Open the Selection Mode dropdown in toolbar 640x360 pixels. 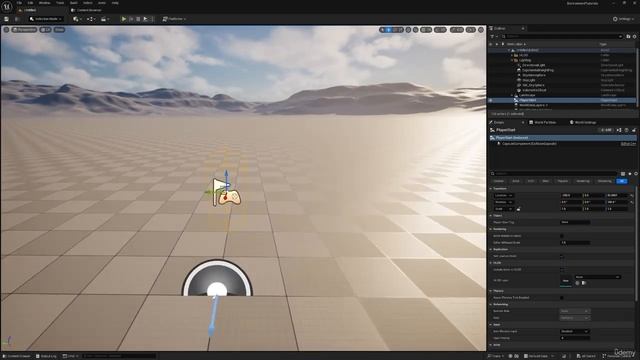[46, 19]
